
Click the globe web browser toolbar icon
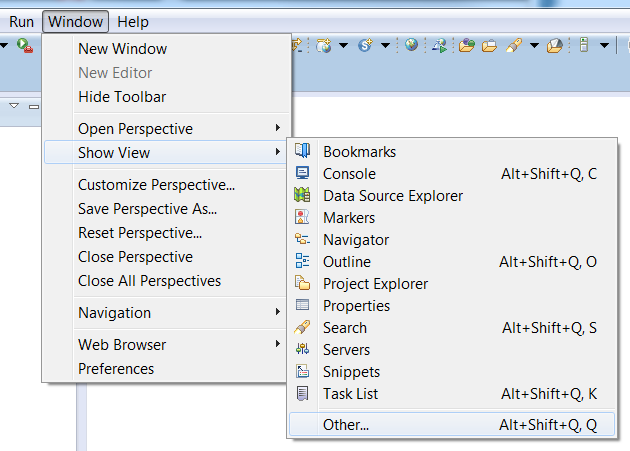point(411,45)
